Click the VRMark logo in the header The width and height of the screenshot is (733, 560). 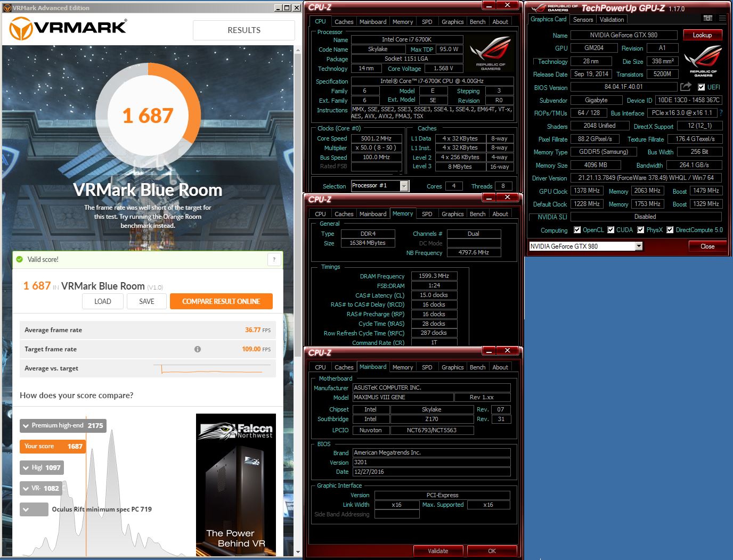pyautogui.click(x=68, y=29)
